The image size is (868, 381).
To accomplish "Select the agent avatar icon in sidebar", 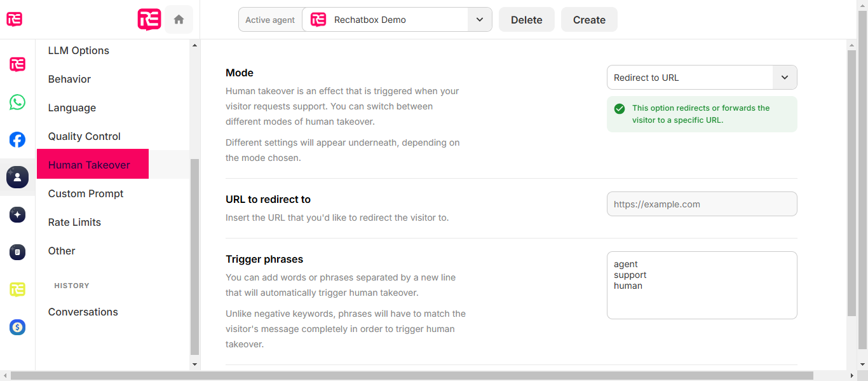I will point(17,177).
